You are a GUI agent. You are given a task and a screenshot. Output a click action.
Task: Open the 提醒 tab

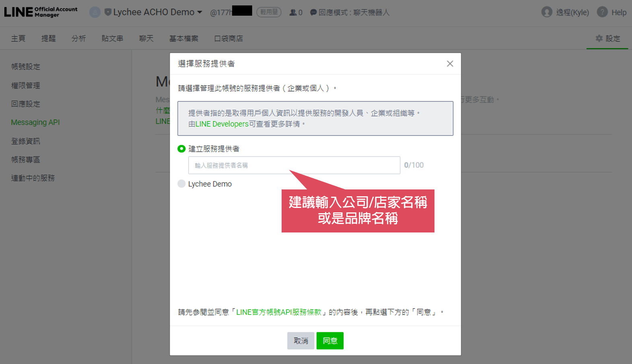48,38
